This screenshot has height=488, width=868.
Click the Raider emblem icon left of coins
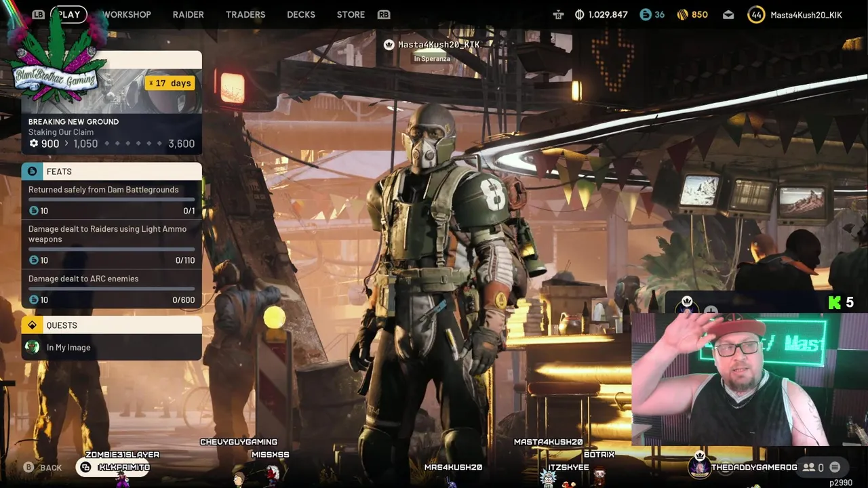(x=558, y=14)
